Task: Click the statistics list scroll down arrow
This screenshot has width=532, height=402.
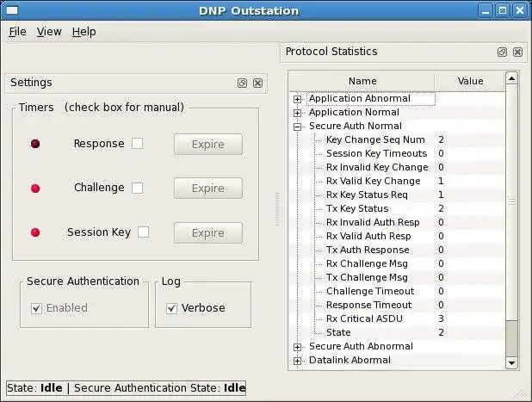Action: point(511,363)
